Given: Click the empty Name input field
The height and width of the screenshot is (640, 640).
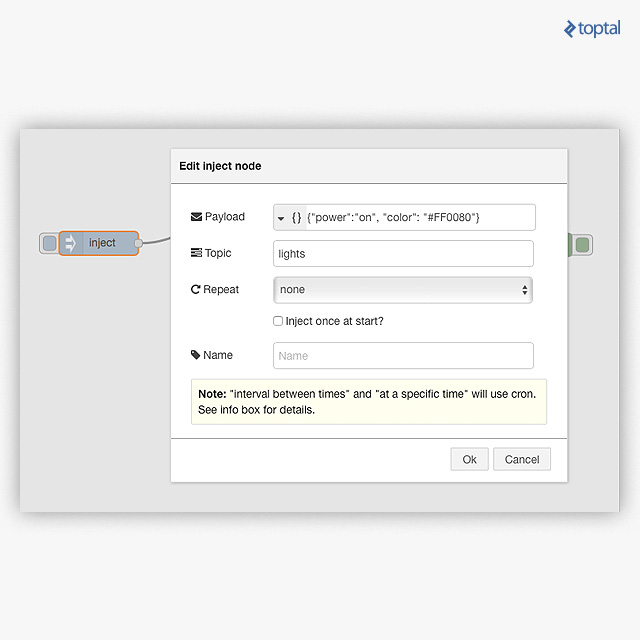Looking at the screenshot, I should pos(402,356).
